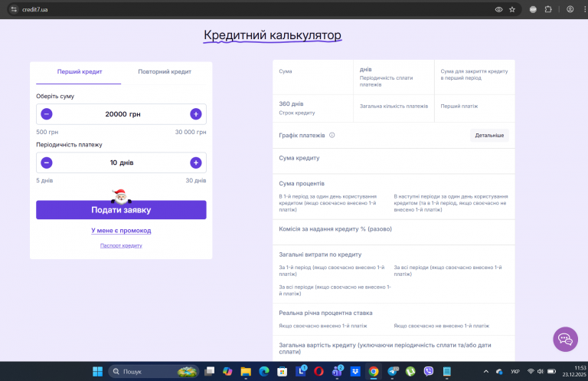Click the round extension icon in browser toolbar
Screen dimensions: 588x381
coord(533,9)
